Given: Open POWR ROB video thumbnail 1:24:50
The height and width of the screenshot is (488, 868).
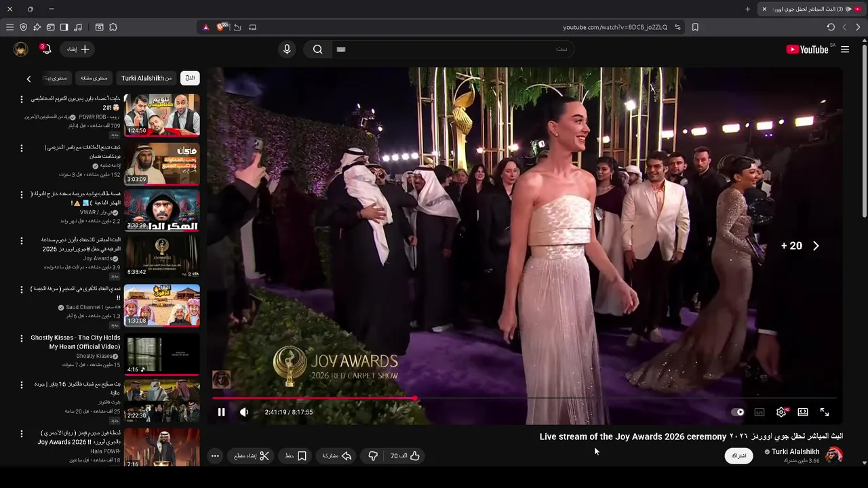Looking at the screenshot, I should point(162,115).
